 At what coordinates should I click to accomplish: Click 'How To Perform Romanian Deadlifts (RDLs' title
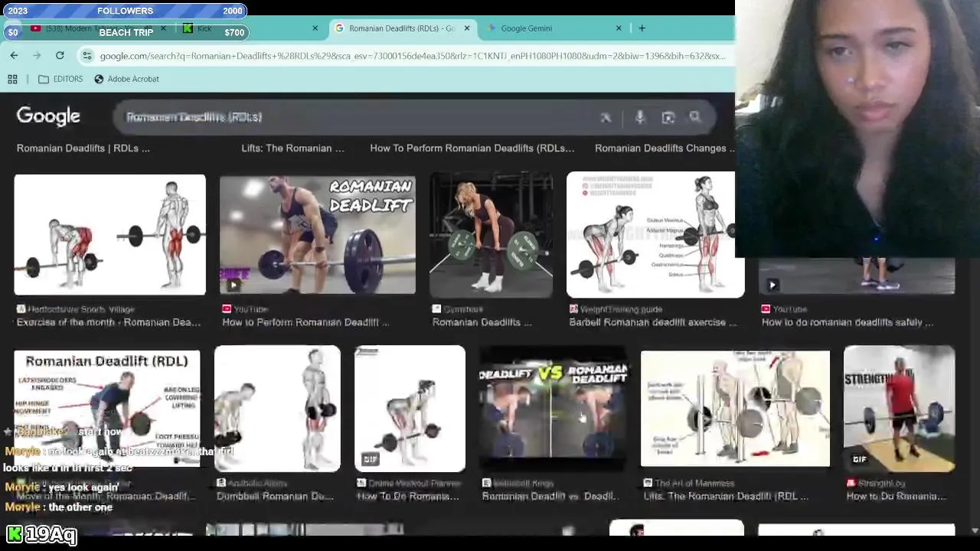[x=472, y=148]
